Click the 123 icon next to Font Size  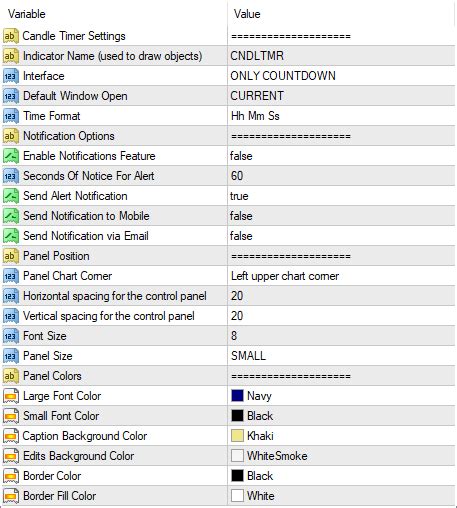[10, 336]
